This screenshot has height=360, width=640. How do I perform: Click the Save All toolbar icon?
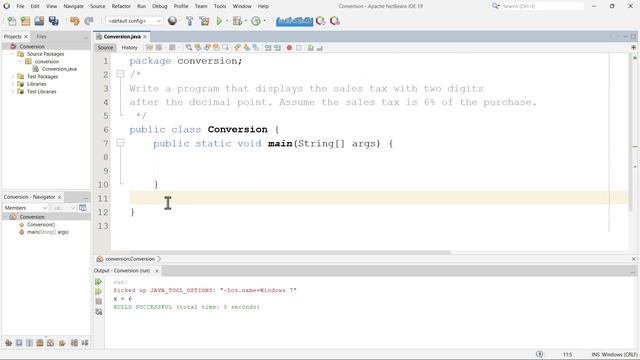tap(53, 21)
